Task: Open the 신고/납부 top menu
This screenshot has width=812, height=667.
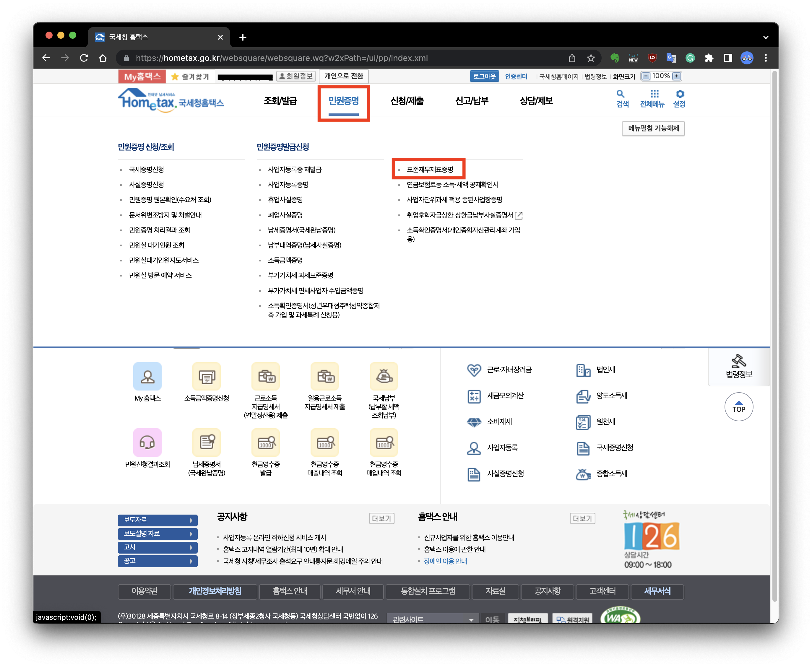Action: pyautogui.click(x=472, y=101)
